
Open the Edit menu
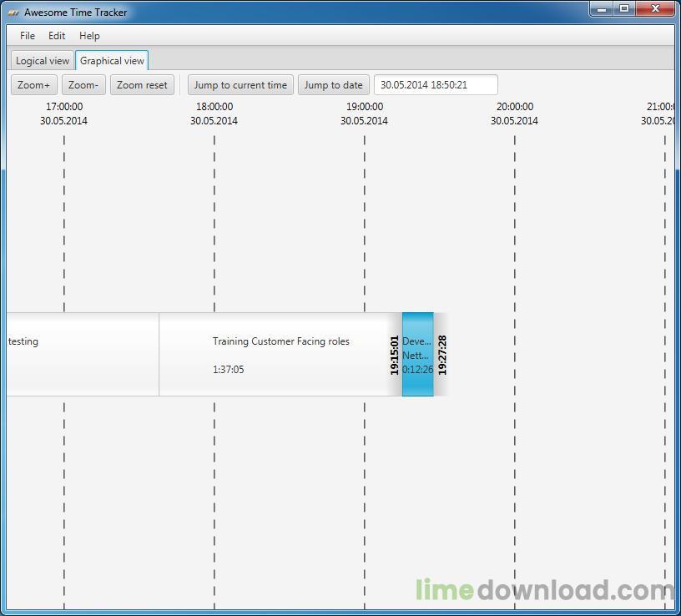pos(57,36)
